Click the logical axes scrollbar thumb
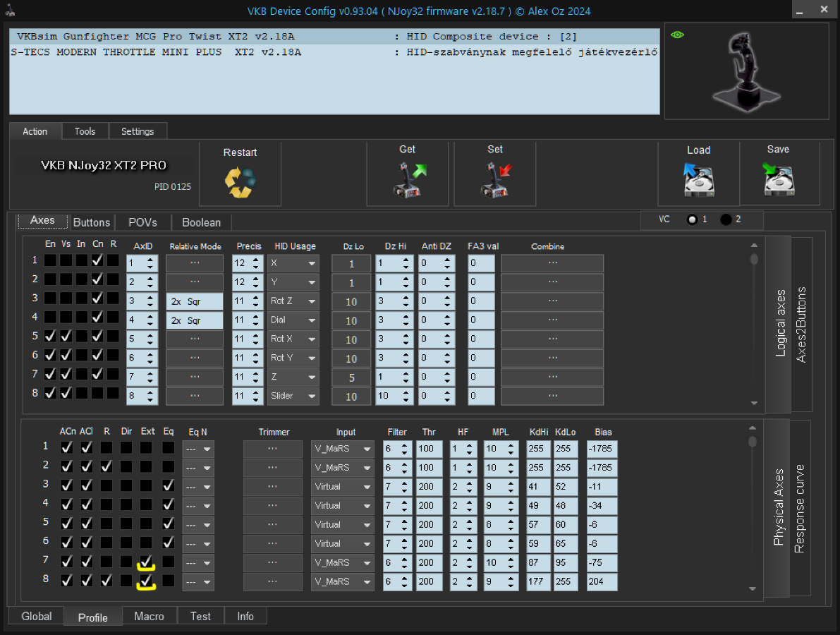The height and width of the screenshot is (635, 840). point(754,259)
